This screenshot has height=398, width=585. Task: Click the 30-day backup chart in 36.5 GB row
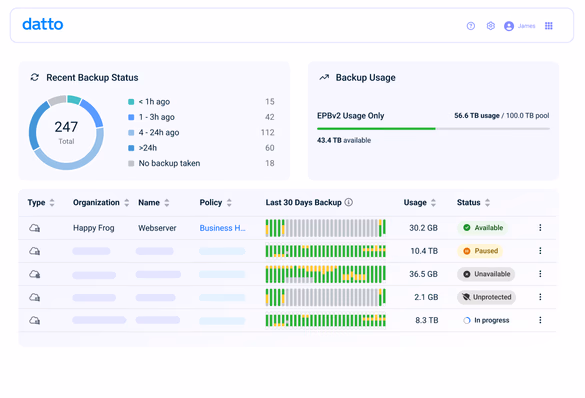(x=325, y=274)
